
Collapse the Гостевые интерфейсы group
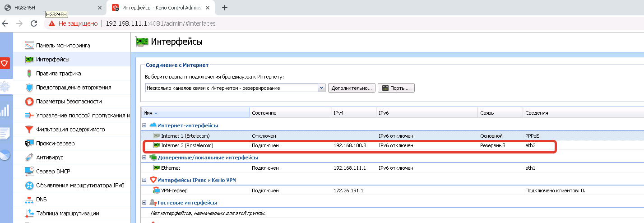click(x=144, y=203)
